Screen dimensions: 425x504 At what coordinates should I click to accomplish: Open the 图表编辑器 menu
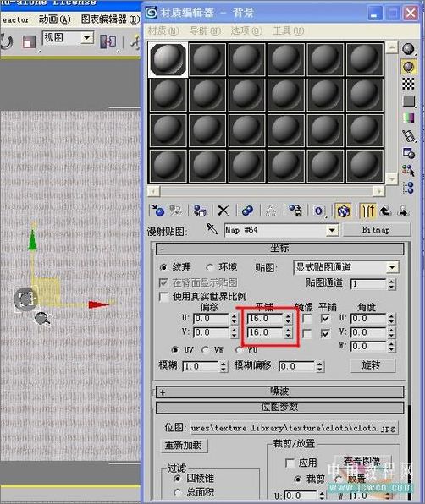click(110, 19)
